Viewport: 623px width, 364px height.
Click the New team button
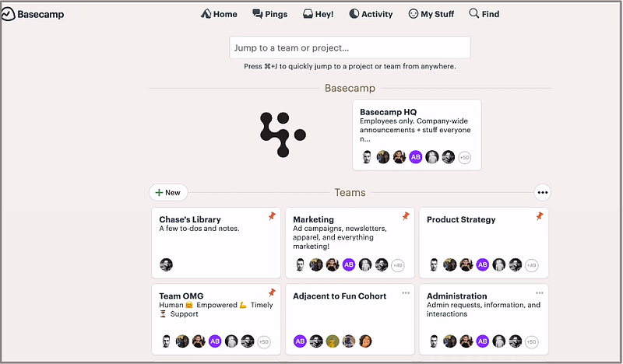(x=167, y=192)
